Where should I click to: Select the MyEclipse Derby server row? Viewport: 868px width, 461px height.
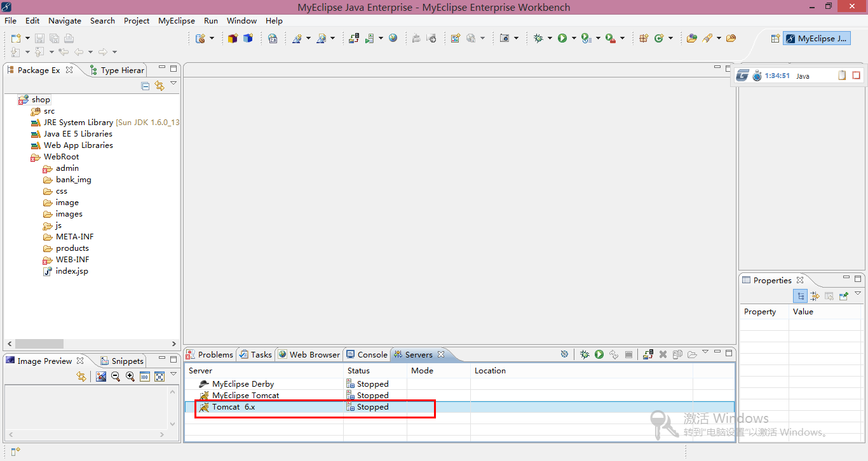pos(459,384)
